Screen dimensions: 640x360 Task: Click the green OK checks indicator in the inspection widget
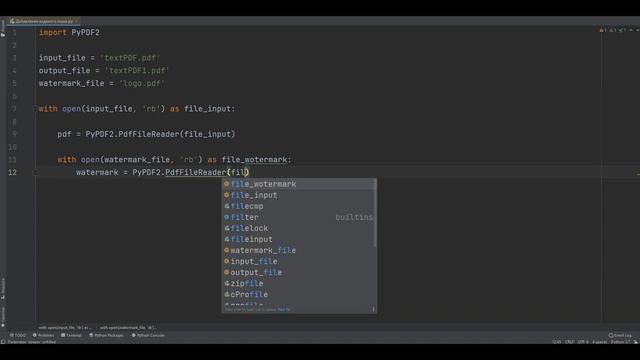point(622,30)
